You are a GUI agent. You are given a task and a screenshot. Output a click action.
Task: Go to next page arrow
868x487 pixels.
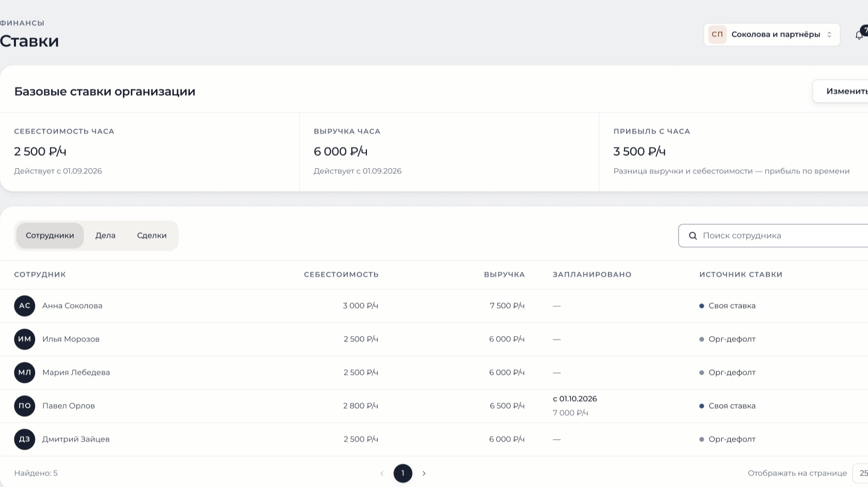point(424,473)
